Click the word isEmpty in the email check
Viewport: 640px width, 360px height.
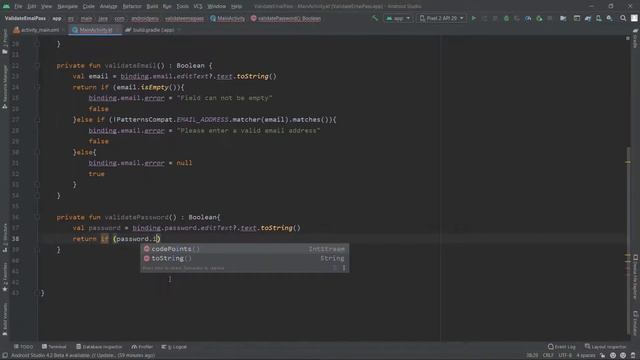pyautogui.click(x=154, y=87)
